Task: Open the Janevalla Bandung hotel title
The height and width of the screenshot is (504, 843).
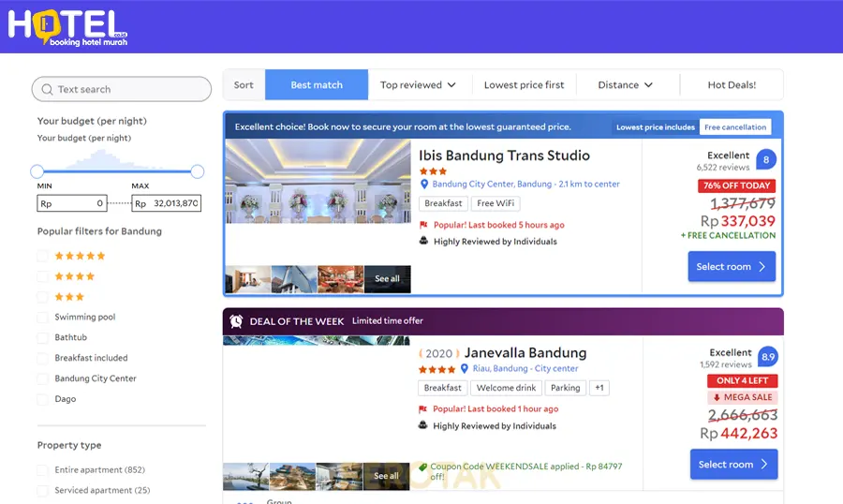Action: coord(525,353)
